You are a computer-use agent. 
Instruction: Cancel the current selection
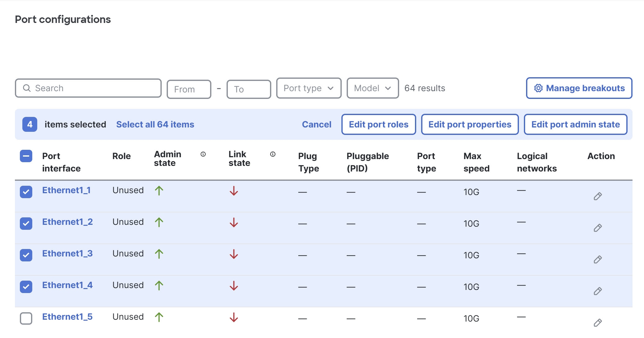(x=316, y=125)
